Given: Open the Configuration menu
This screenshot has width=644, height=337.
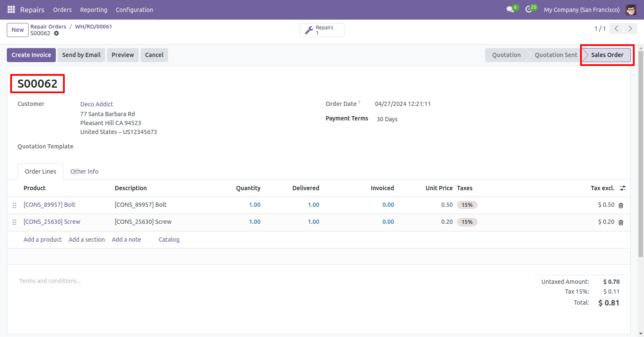Looking at the screenshot, I should pos(134,9).
